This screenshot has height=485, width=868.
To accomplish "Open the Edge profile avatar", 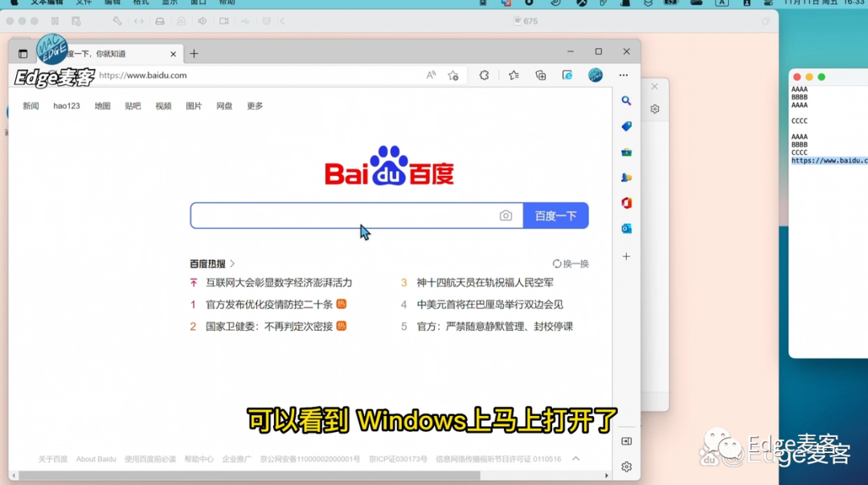I will tap(595, 75).
